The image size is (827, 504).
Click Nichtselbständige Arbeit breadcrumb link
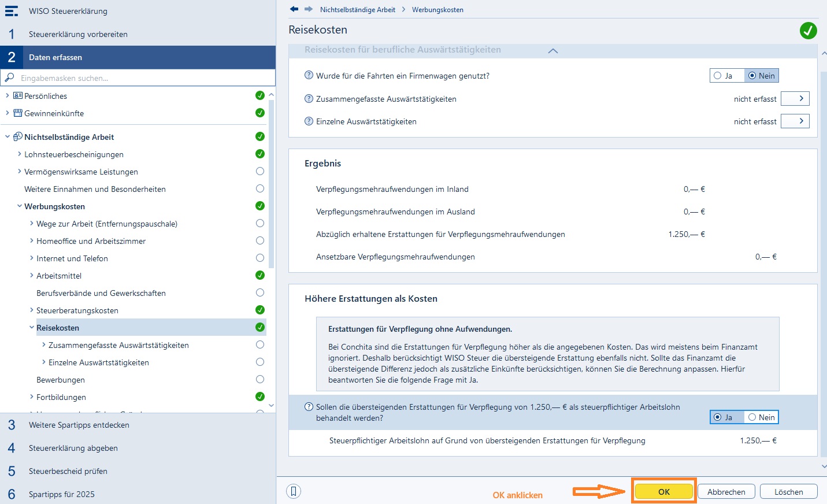[x=358, y=9]
